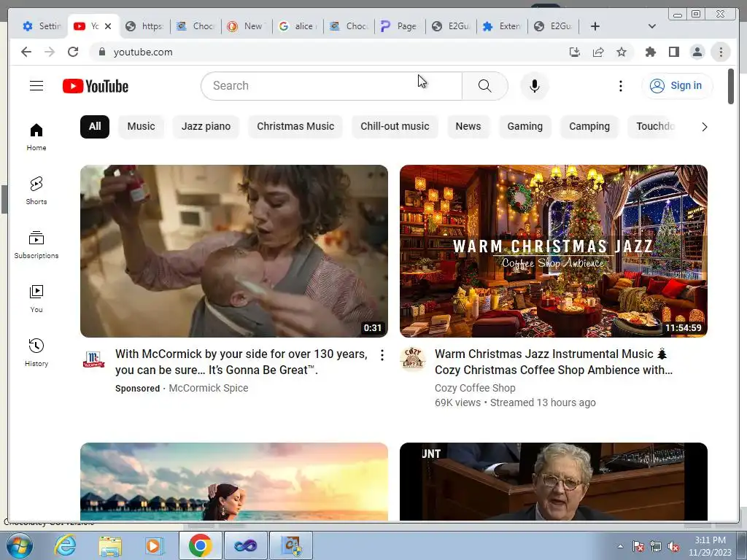Bookmark this page with star icon
Screen dimensions: 747x560
click(x=622, y=52)
